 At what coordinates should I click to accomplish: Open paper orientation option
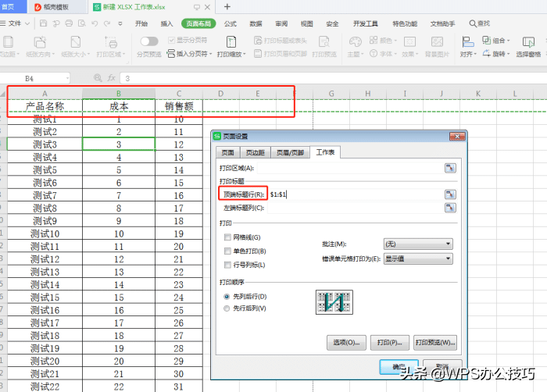tap(40, 47)
